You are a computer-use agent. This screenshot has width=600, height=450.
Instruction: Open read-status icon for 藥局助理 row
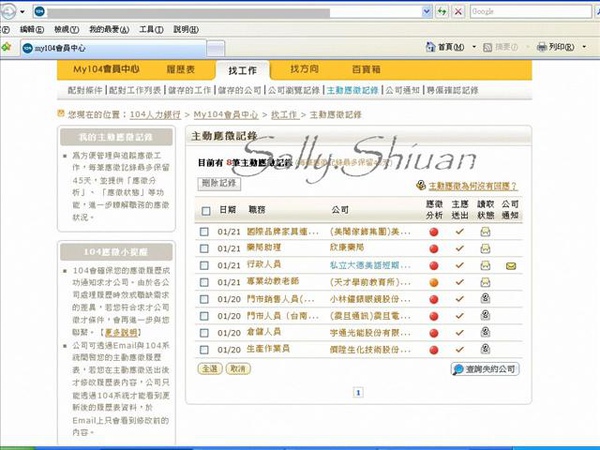pos(485,248)
